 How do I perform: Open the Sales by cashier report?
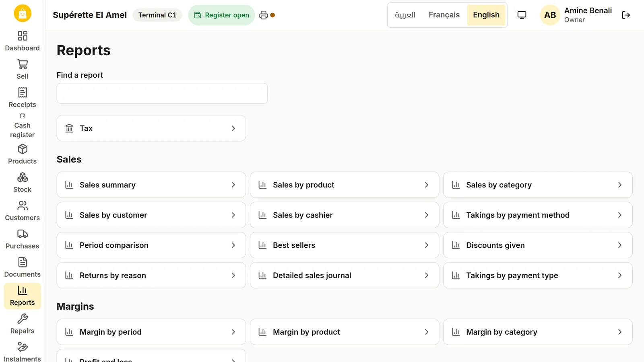(x=345, y=215)
